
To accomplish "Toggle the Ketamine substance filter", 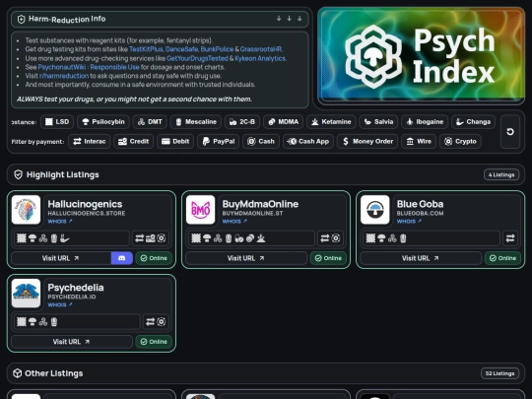I will point(331,122).
